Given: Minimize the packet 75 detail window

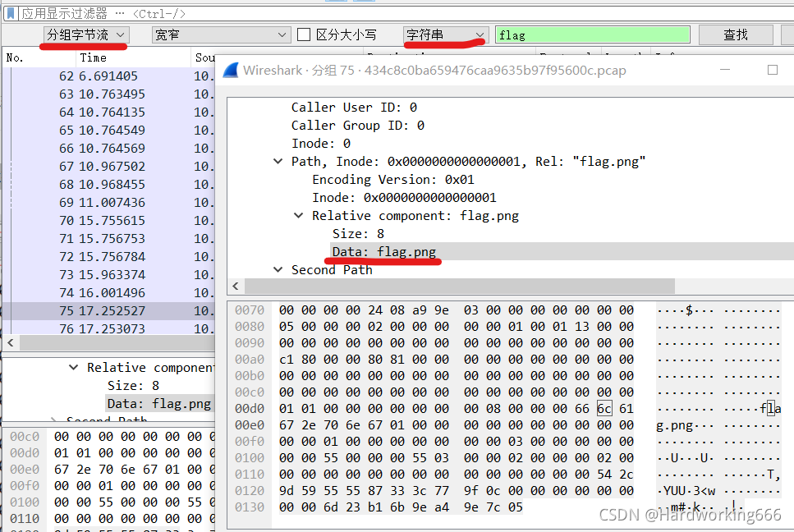Looking at the screenshot, I should tap(725, 70).
